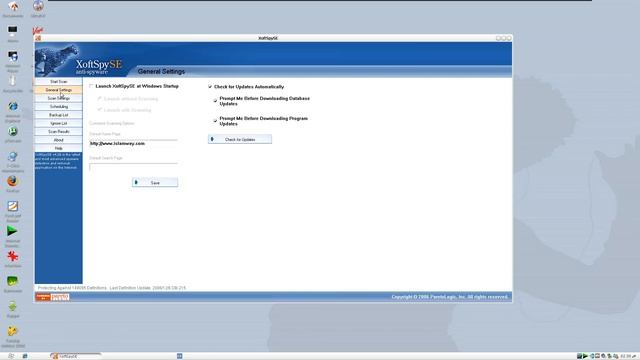Viewport: 640px width, 360px height.
Task: Open the µTorrent desktop icon
Action: [13, 131]
